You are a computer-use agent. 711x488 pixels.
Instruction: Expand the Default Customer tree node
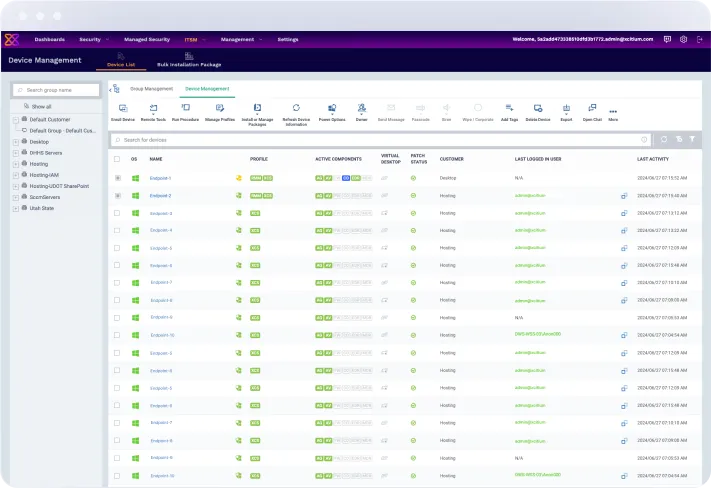(16, 120)
